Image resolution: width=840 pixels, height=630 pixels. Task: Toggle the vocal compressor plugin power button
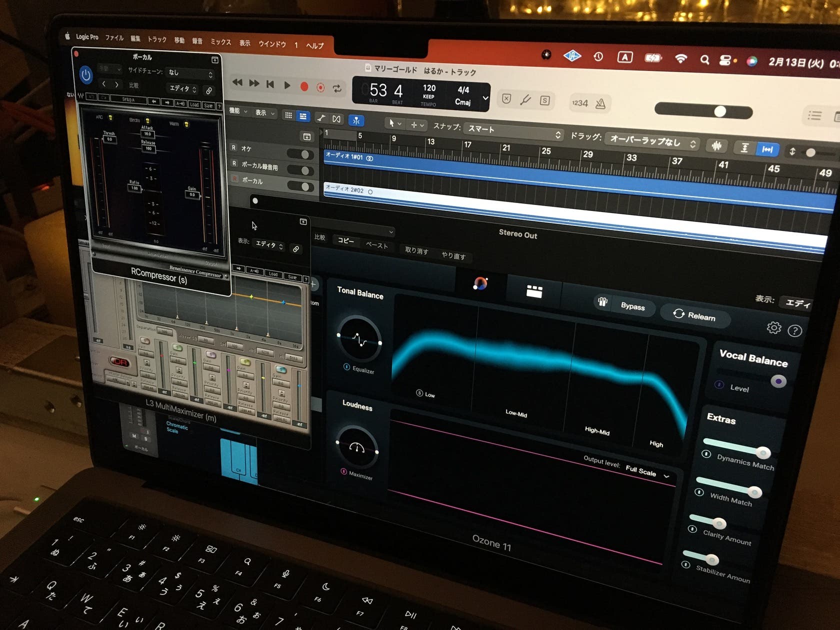(x=86, y=75)
